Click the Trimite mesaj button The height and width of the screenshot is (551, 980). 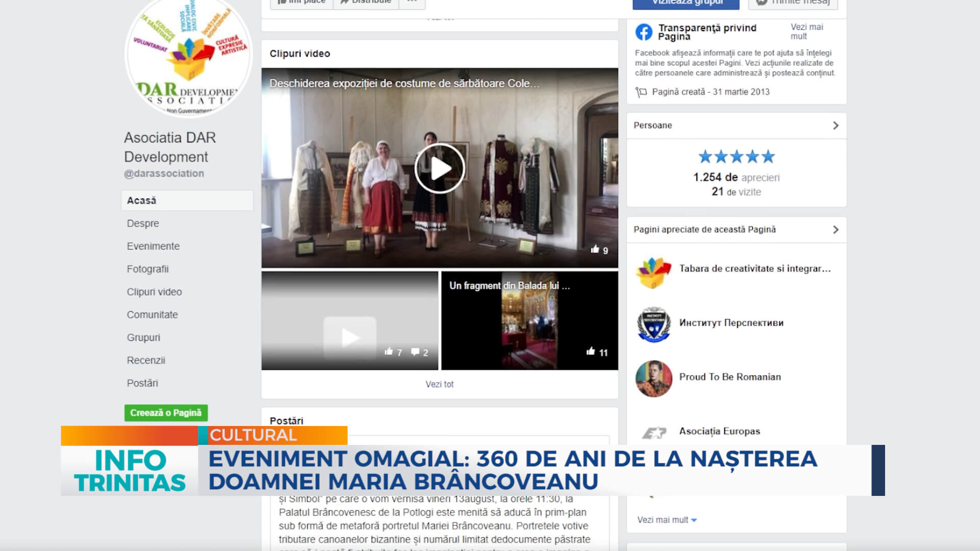point(793,4)
